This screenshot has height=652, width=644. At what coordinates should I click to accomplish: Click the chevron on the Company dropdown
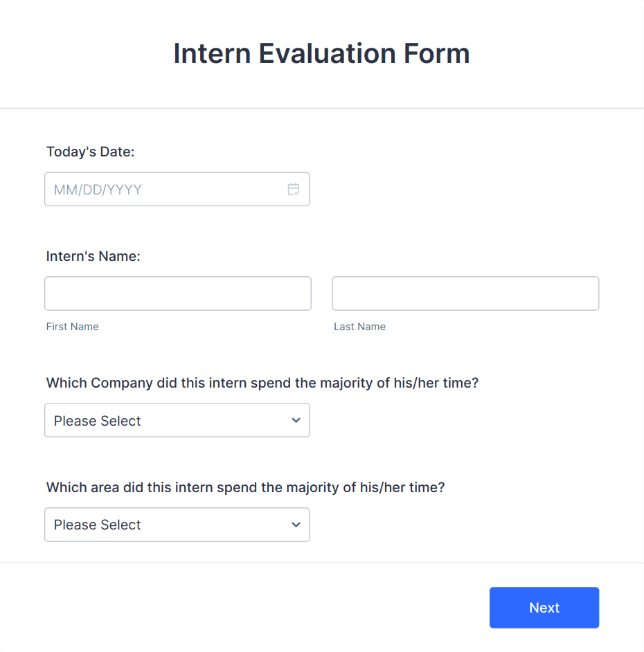tap(295, 420)
